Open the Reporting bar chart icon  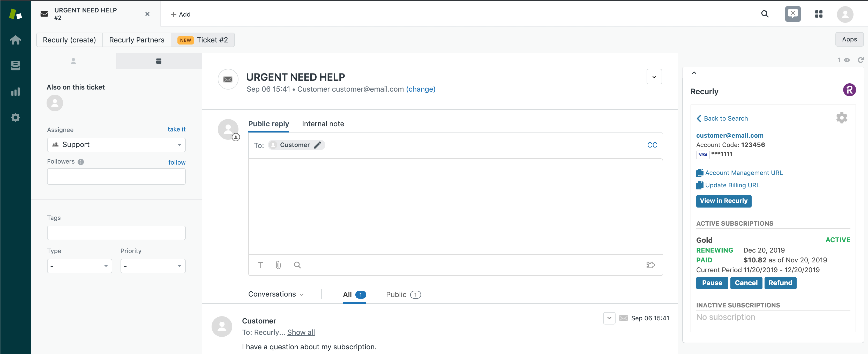(x=16, y=92)
